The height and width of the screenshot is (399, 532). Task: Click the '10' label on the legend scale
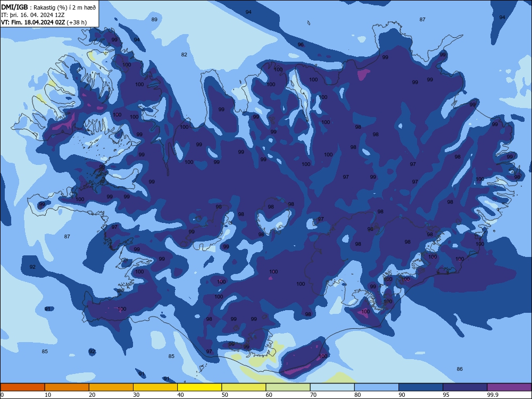[x=48, y=395]
